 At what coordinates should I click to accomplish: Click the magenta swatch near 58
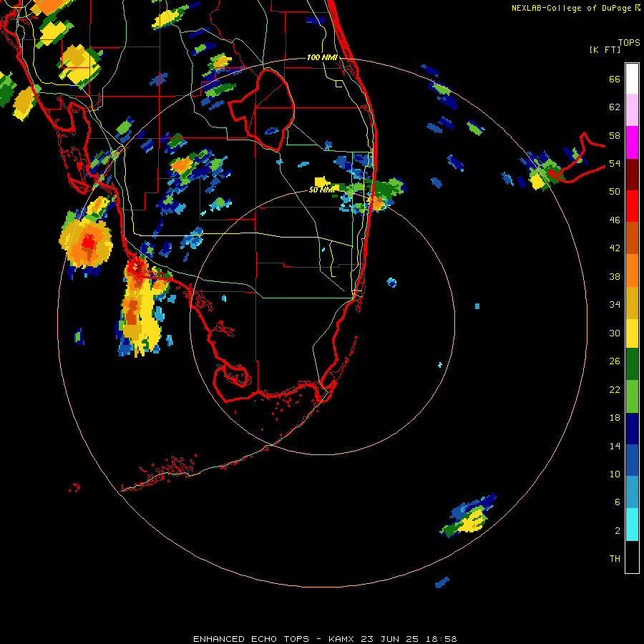632,142
